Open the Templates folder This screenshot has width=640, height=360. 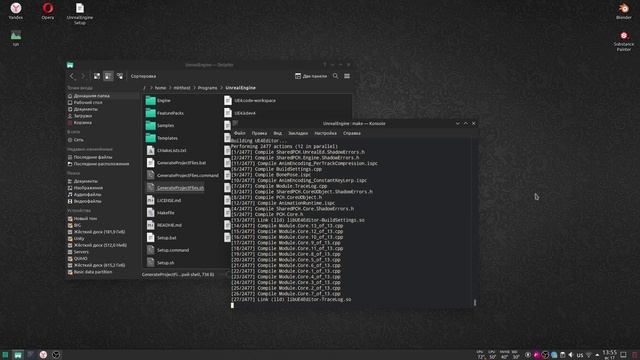pyautogui.click(x=162, y=138)
